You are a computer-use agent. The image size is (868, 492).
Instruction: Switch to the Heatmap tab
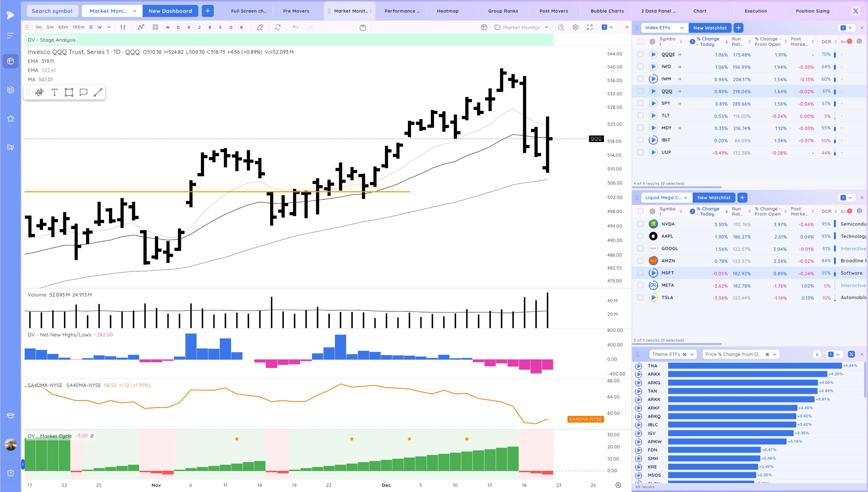447,11
